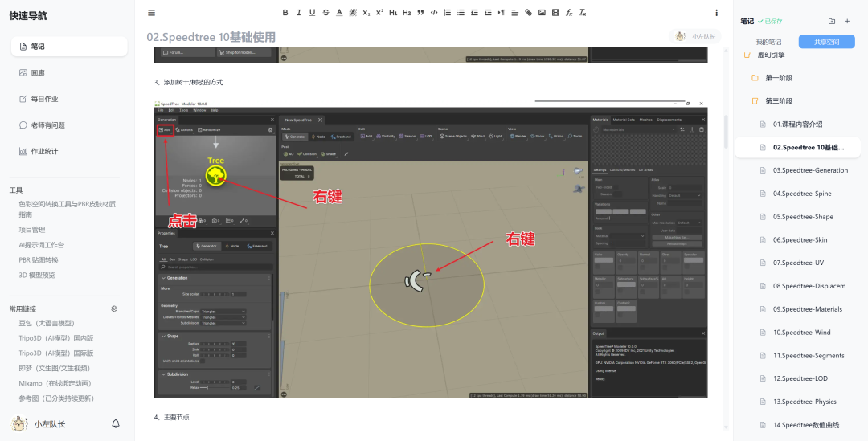Screen dimensions: 868x441
Task: Open the 3D 模型预览 tool
Action: pos(37,275)
